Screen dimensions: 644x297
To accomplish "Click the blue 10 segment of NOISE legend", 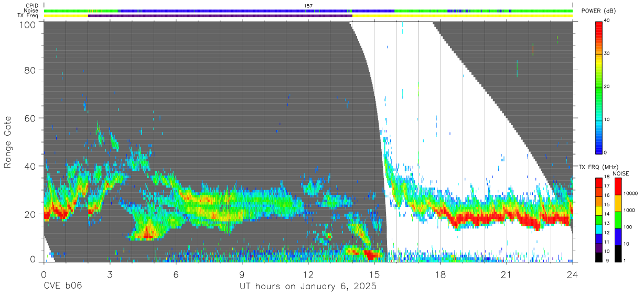I will click(x=617, y=237).
